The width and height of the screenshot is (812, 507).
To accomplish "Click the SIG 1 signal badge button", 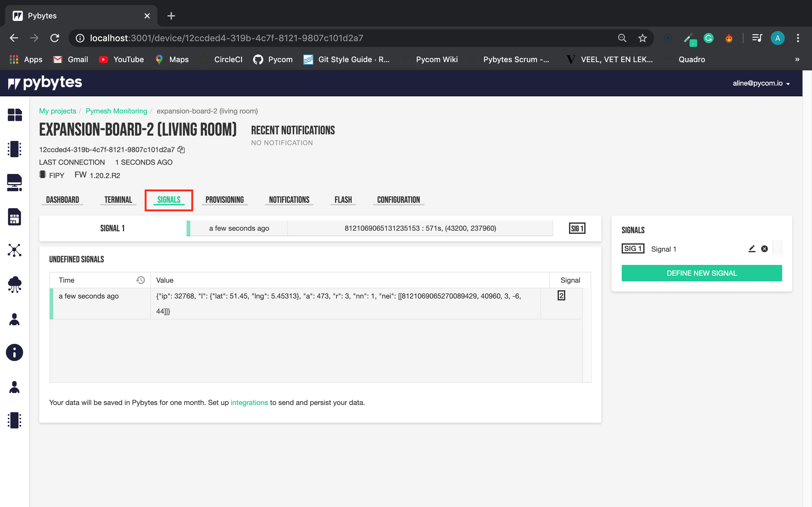I will click(x=577, y=228).
